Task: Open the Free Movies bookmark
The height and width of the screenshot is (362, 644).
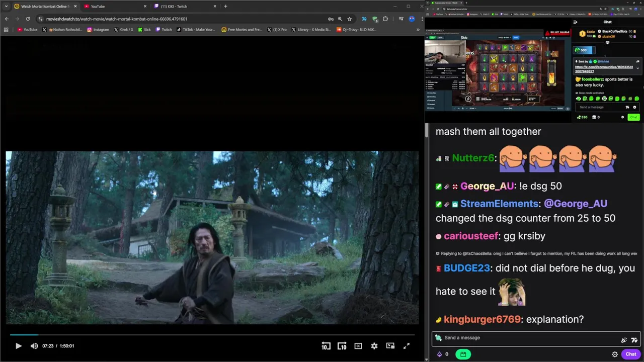Action: [x=242, y=30]
